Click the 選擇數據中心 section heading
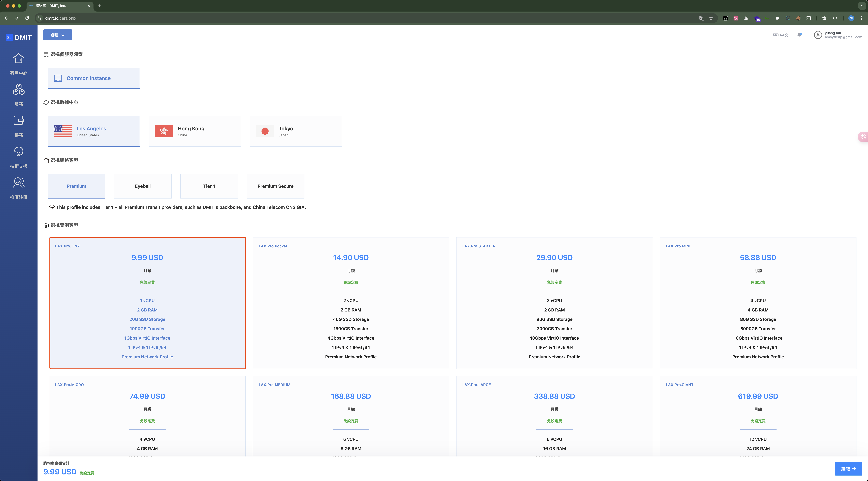 point(64,102)
